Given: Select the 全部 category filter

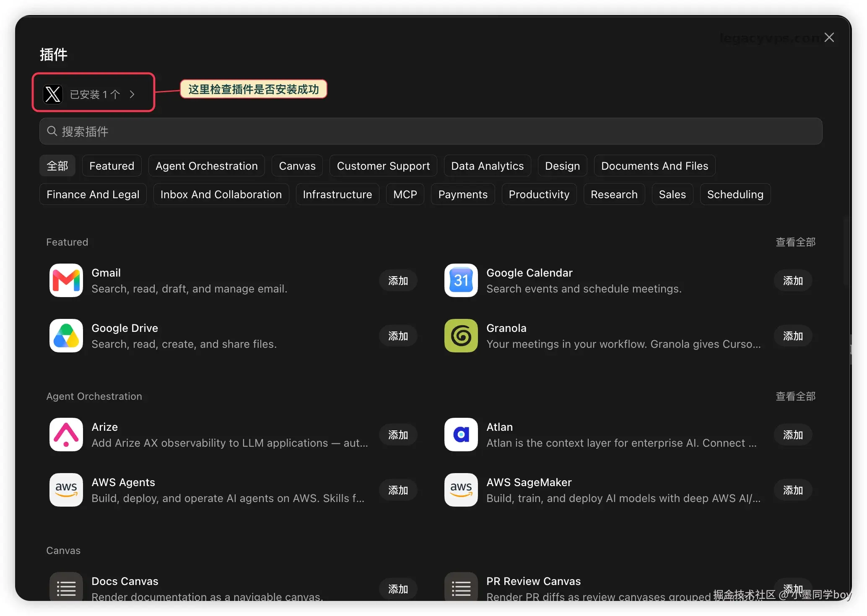Looking at the screenshot, I should [x=57, y=166].
